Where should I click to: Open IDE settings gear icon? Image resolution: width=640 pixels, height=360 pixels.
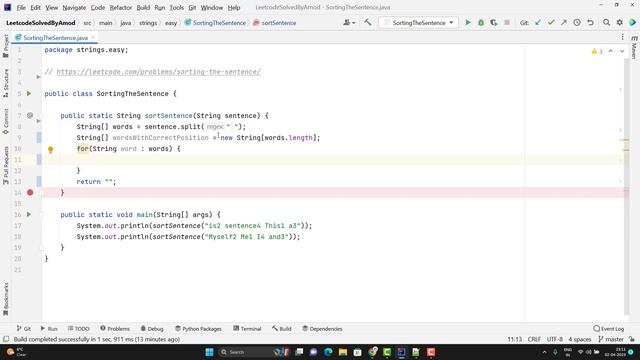click(x=620, y=23)
